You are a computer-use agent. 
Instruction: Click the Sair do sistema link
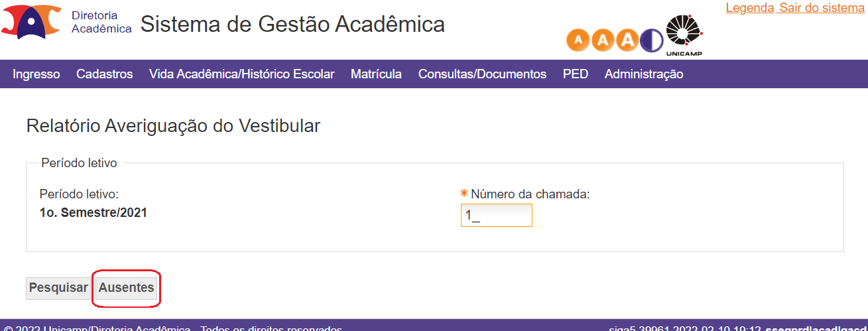click(x=822, y=8)
